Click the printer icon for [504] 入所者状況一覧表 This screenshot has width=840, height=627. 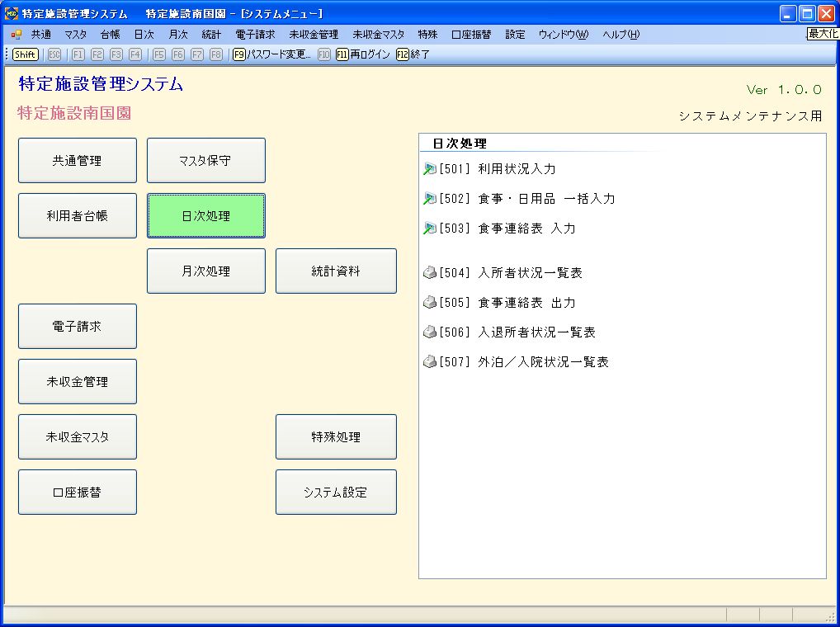429,273
